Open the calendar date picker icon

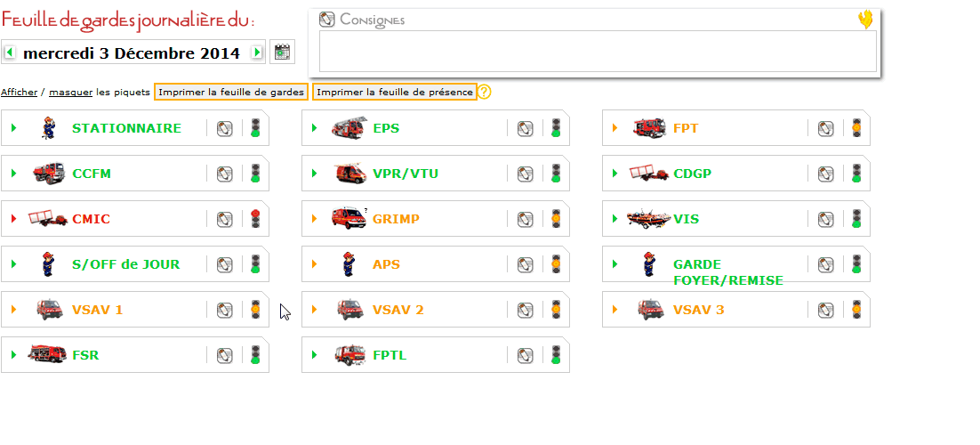pyautogui.click(x=283, y=52)
